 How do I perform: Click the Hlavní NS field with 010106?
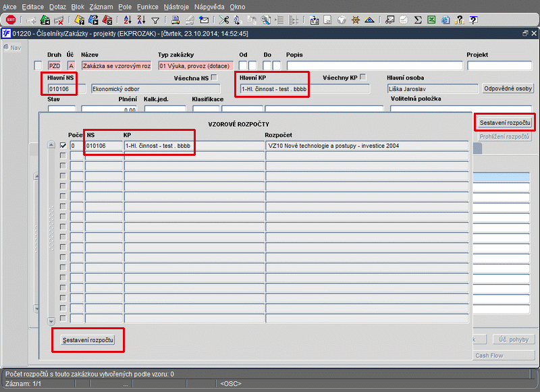point(66,89)
